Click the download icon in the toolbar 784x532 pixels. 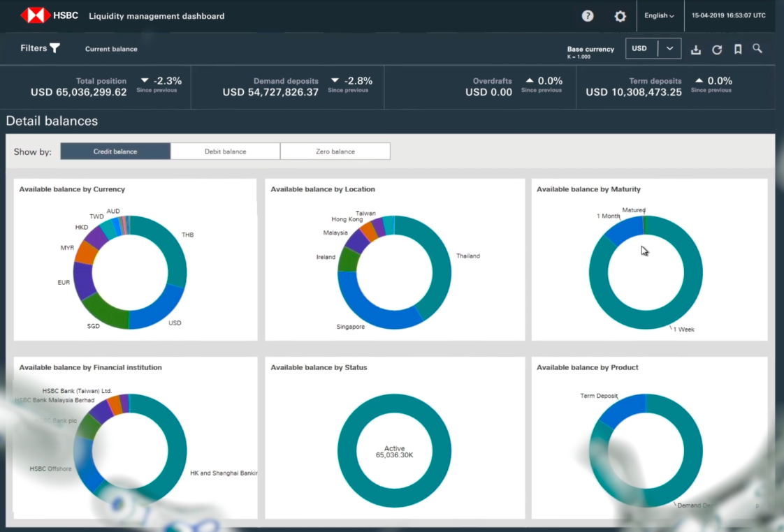(x=695, y=50)
